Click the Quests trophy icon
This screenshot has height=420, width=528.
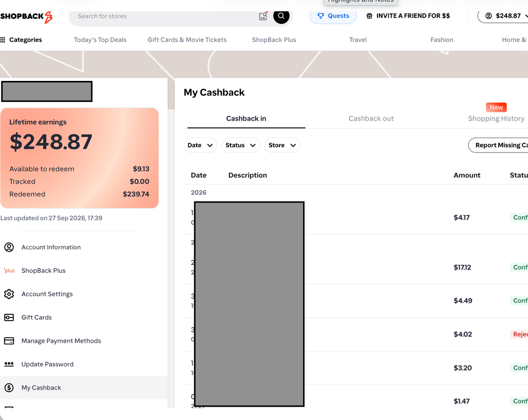(321, 16)
